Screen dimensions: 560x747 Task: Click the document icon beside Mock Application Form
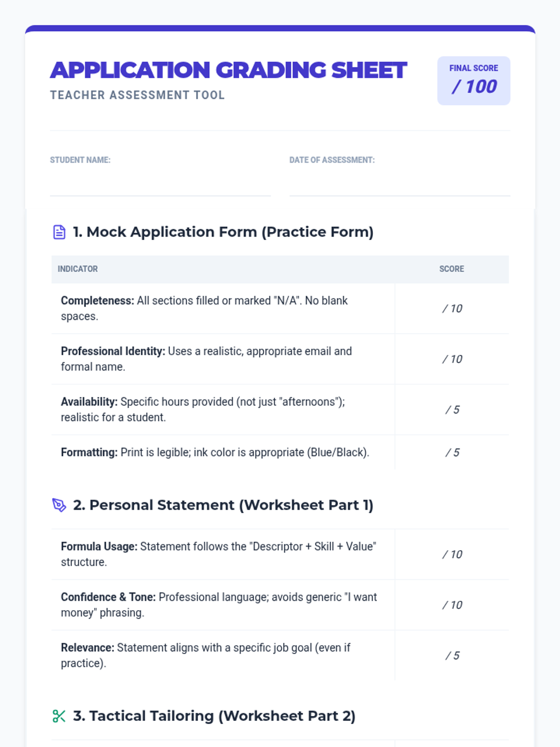point(59,232)
